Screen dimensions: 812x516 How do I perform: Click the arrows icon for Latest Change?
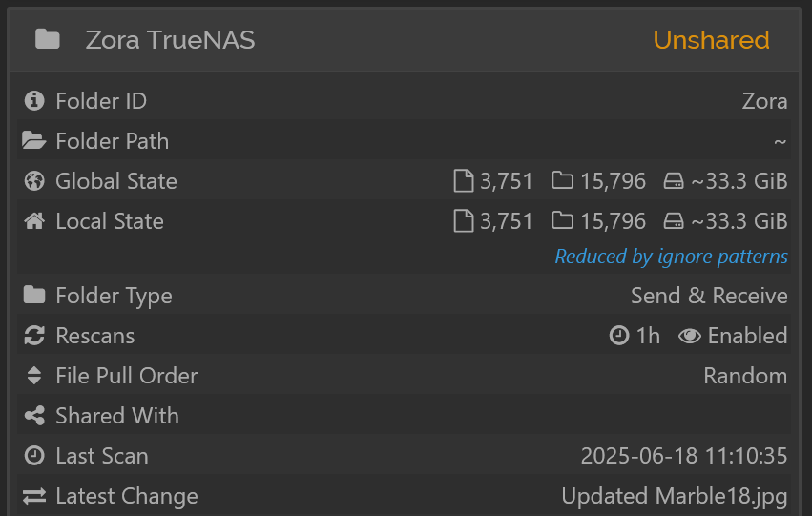(x=34, y=496)
